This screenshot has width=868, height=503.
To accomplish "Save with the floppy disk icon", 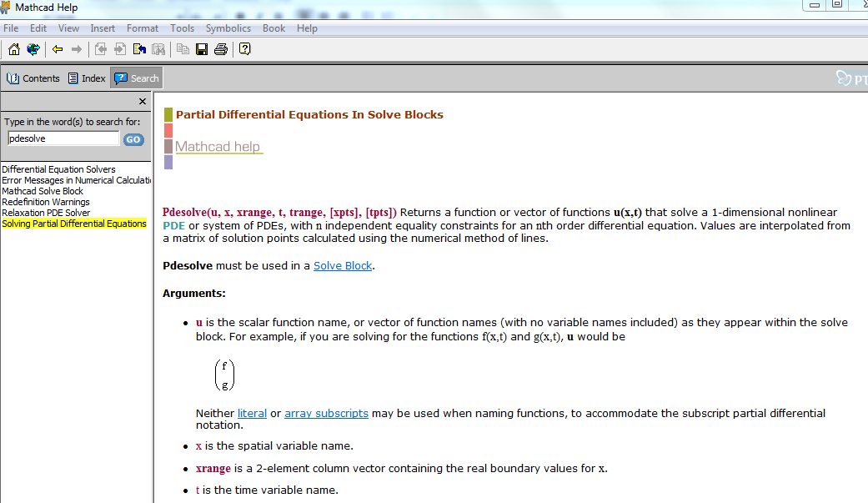I will (202, 49).
